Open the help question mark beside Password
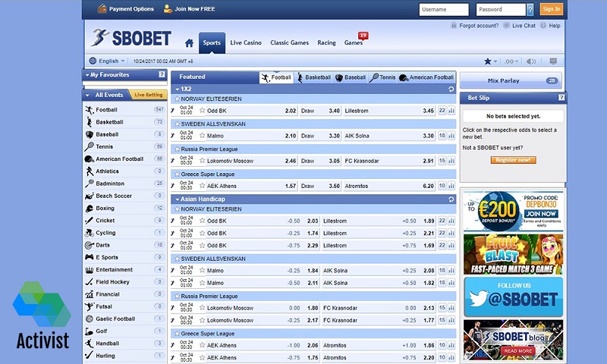 [530, 10]
